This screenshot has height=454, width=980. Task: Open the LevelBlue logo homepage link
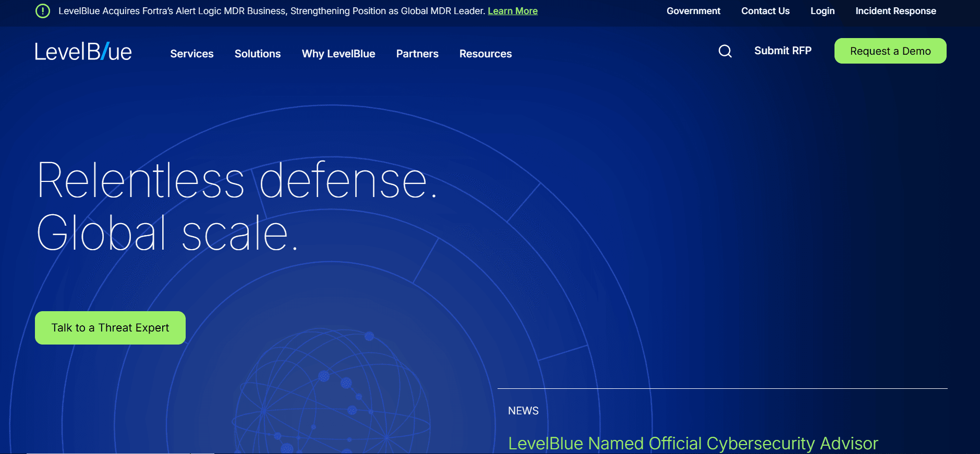(83, 52)
